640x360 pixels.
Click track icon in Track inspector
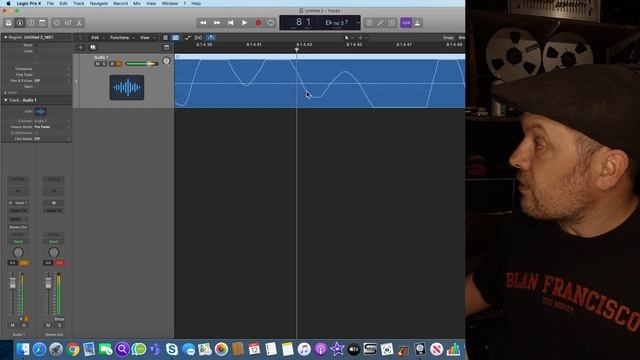(40, 111)
